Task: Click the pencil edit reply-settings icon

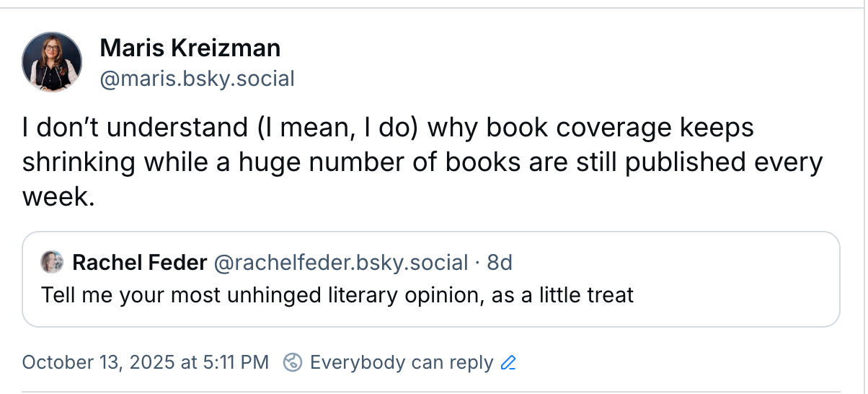Action: pos(508,362)
